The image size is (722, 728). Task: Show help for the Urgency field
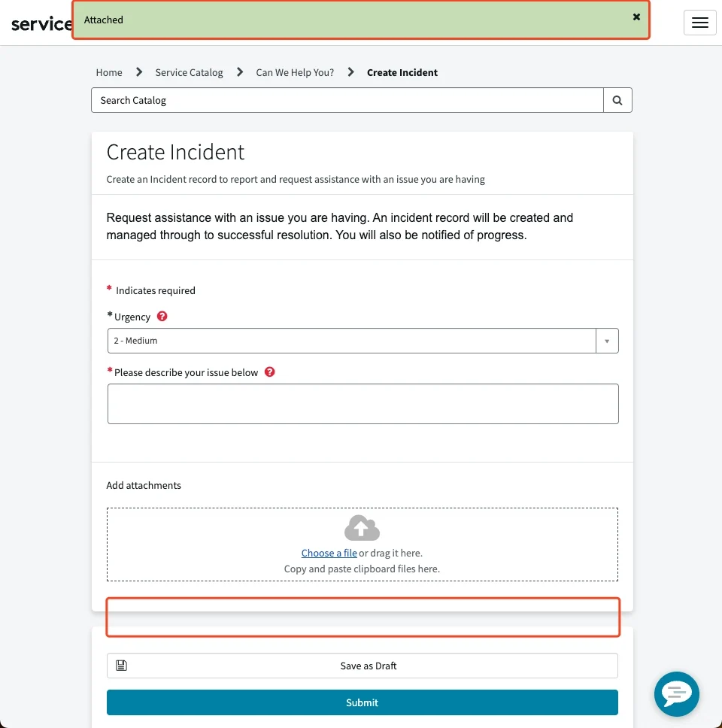click(162, 317)
